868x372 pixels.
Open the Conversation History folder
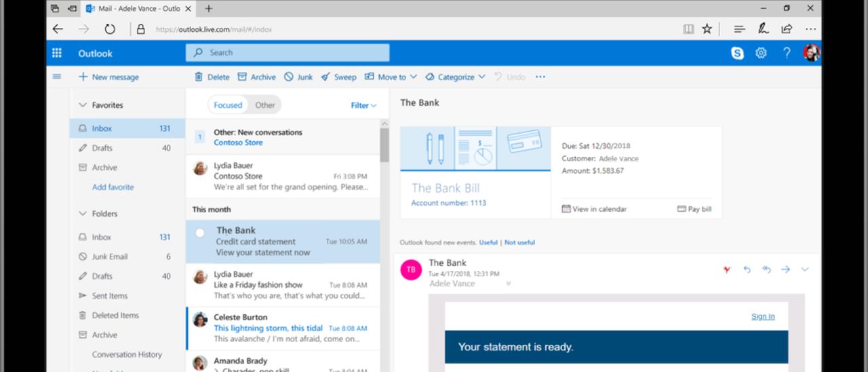[127, 354]
